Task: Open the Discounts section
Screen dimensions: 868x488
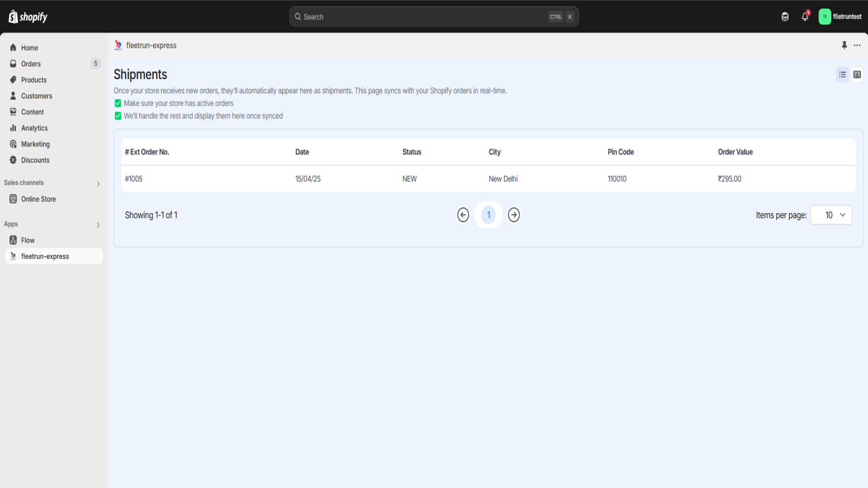Action: pyautogui.click(x=35, y=160)
